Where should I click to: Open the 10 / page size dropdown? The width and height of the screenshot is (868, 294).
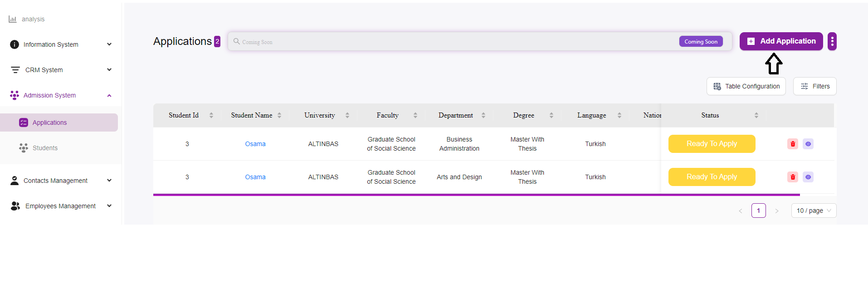click(814, 211)
